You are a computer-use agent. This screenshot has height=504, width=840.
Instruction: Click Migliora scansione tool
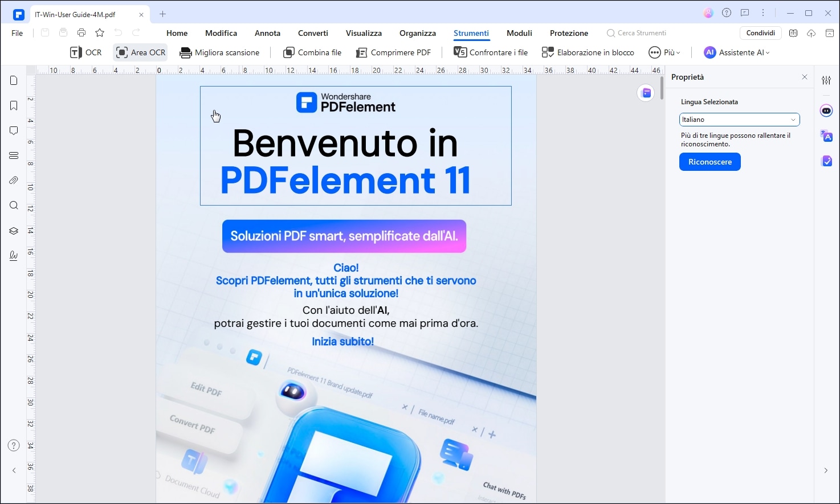(219, 52)
